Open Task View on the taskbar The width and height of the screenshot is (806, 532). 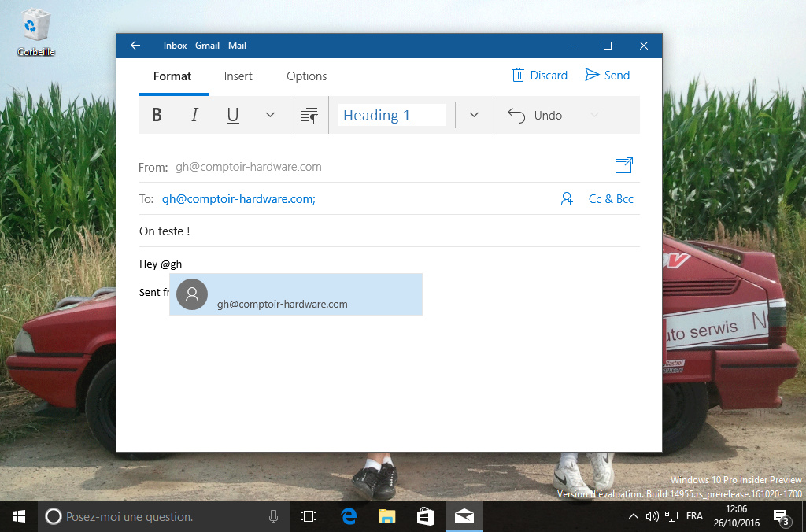click(309, 516)
